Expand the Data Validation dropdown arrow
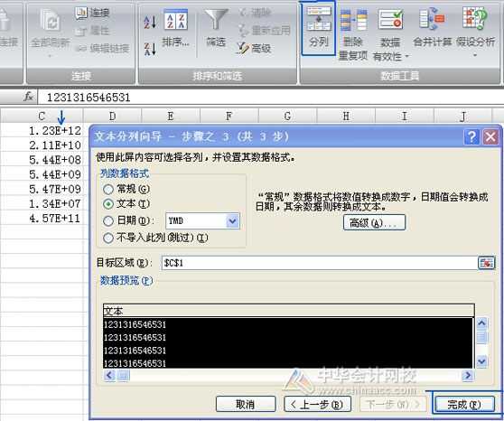Viewport: 504px width, 421px height. [x=406, y=57]
